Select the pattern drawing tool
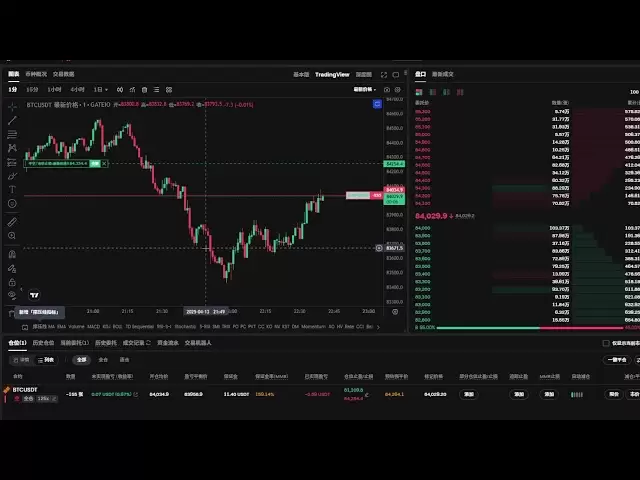 click(12, 148)
